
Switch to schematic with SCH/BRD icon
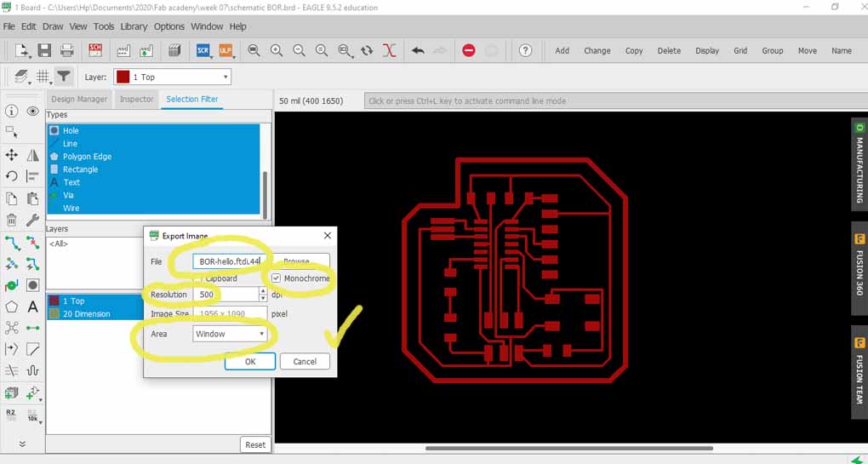point(95,50)
